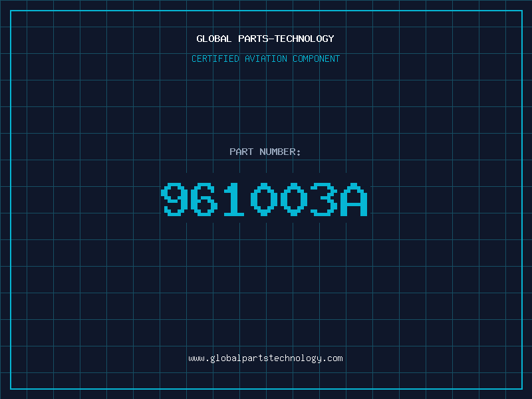Image resolution: width=532 pixels, height=399 pixels.
Task: Select the CERTIFIED AVIATION COMPONENT subtitle
Action: point(265,59)
